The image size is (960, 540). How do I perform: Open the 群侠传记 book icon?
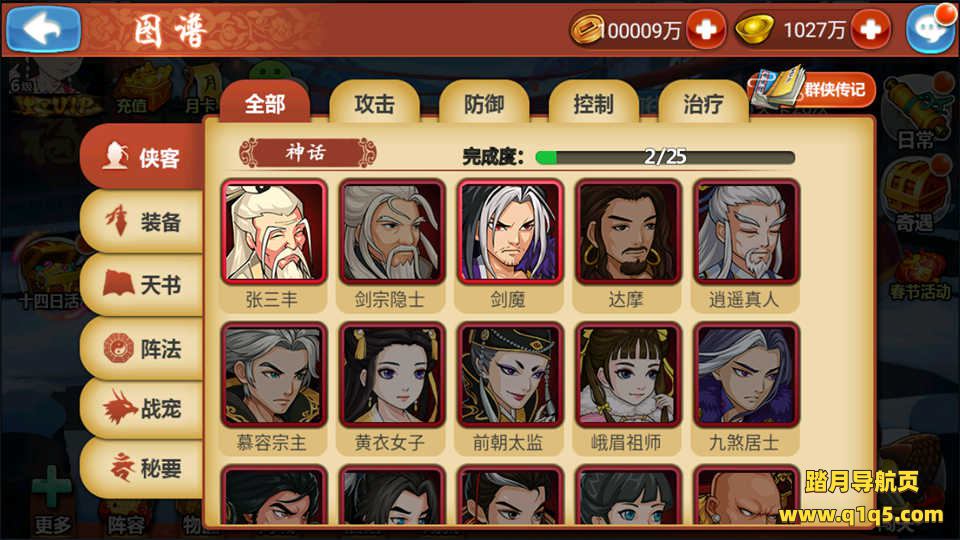[x=812, y=89]
